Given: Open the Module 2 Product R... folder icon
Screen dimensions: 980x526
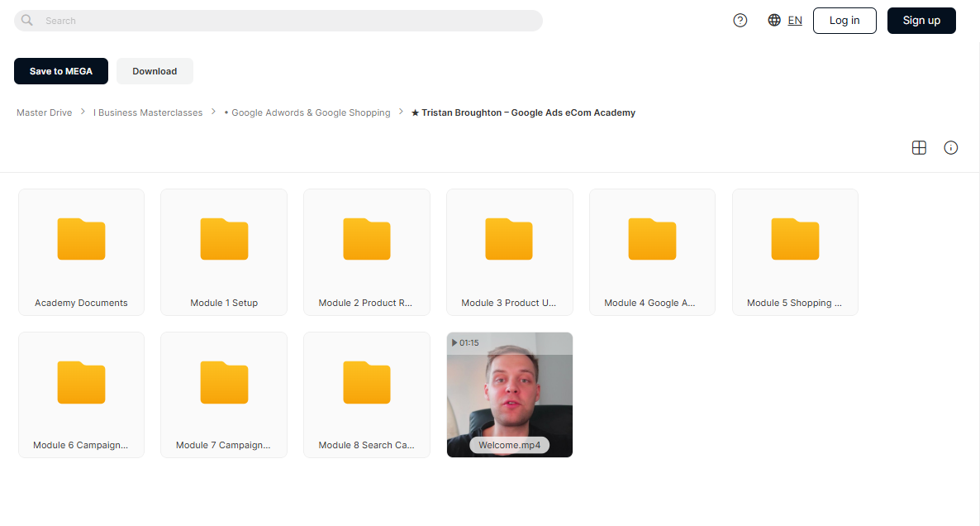Looking at the screenshot, I should pyautogui.click(x=367, y=239).
